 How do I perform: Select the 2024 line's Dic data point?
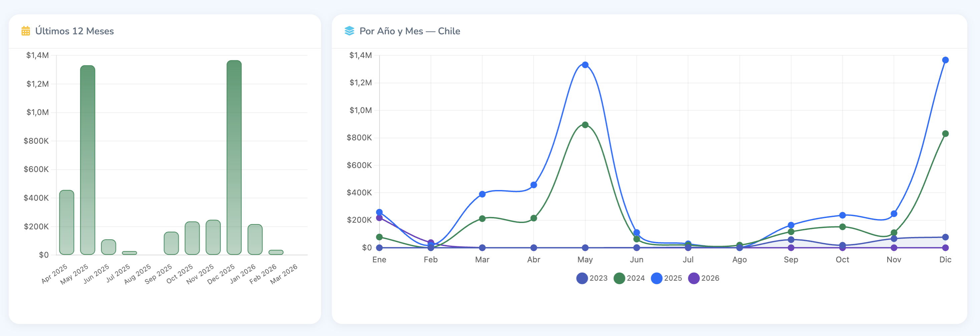[x=945, y=133]
